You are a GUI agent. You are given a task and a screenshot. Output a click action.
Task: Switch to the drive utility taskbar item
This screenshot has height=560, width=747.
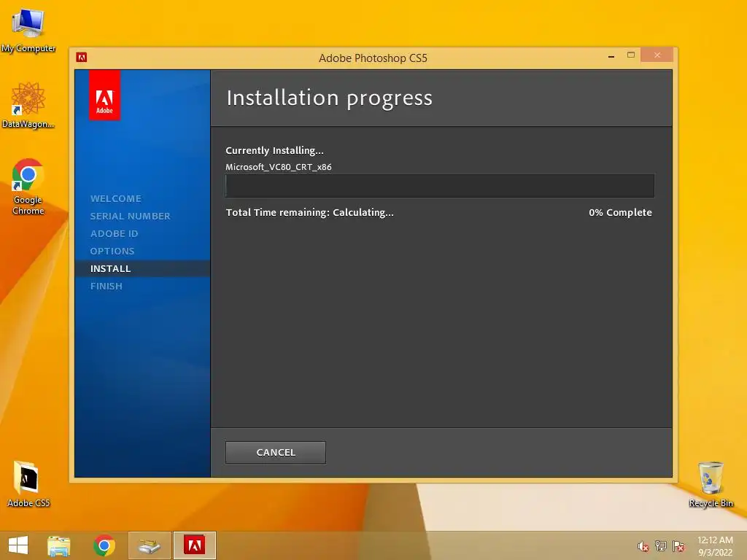pyautogui.click(x=150, y=545)
